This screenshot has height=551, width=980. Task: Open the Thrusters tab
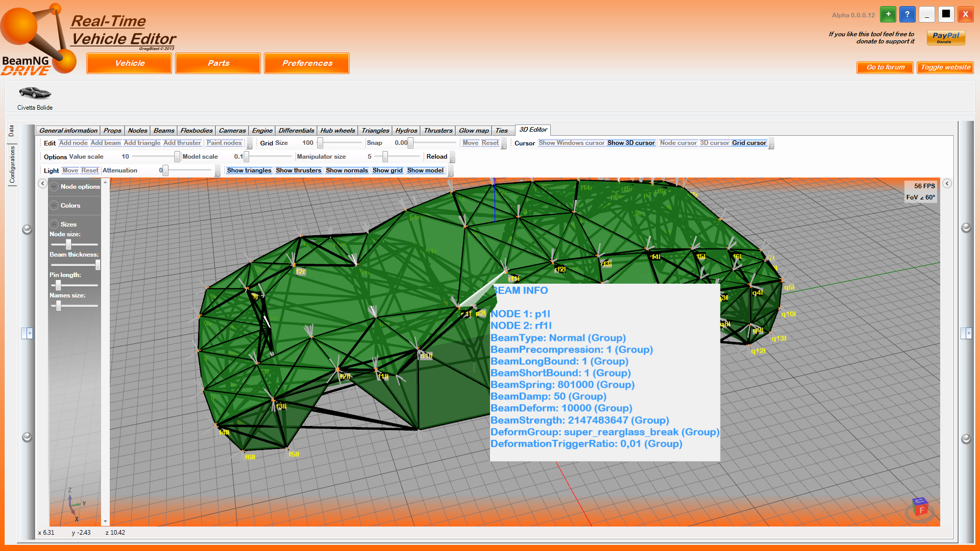[438, 131]
